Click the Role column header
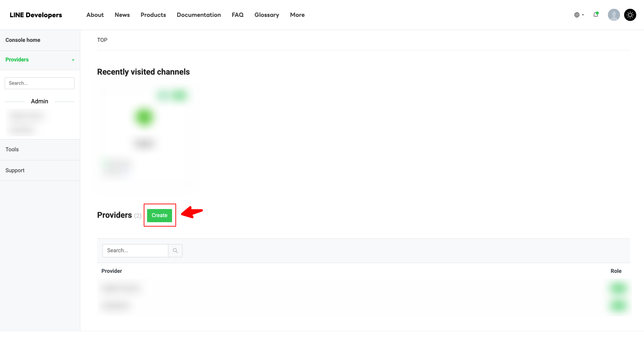This screenshot has height=337, width=644. pos(616,271)
